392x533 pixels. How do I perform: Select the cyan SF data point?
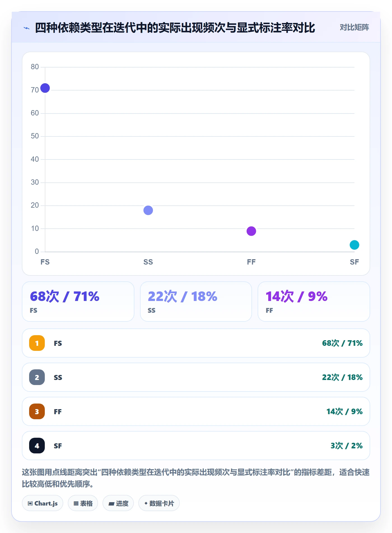pos(354,245)
